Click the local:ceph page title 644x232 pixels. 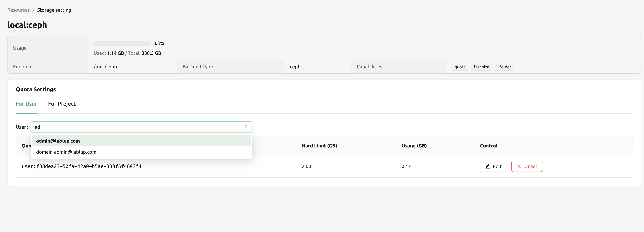[x=27, y=25]
